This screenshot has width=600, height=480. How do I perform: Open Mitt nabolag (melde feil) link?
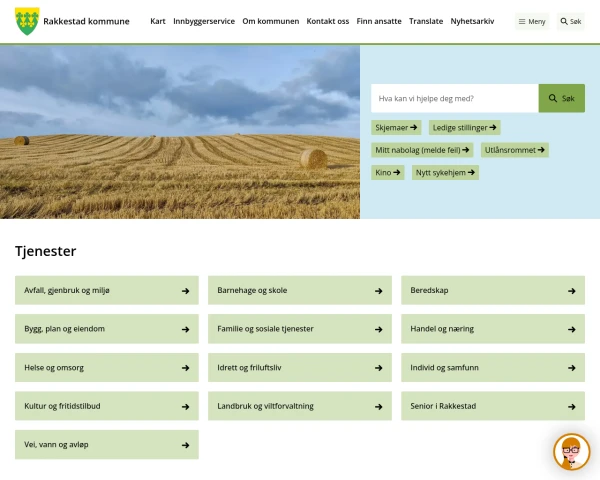[422, 150]
